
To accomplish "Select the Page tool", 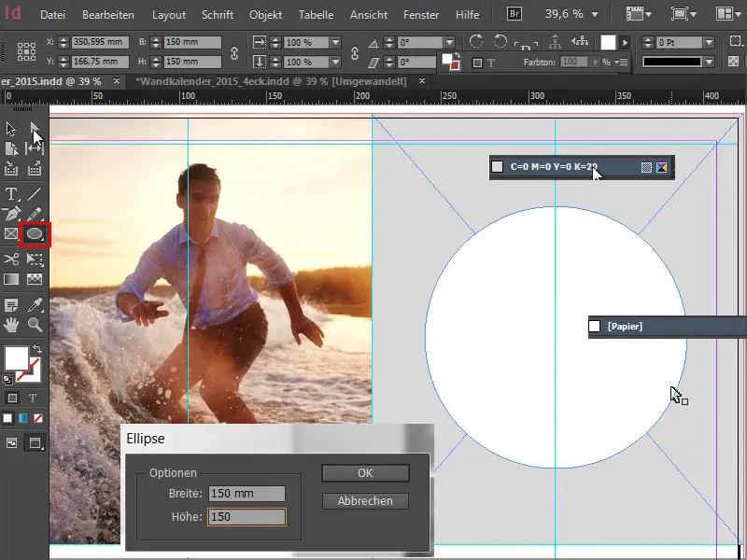I will (x=11, y=148).
